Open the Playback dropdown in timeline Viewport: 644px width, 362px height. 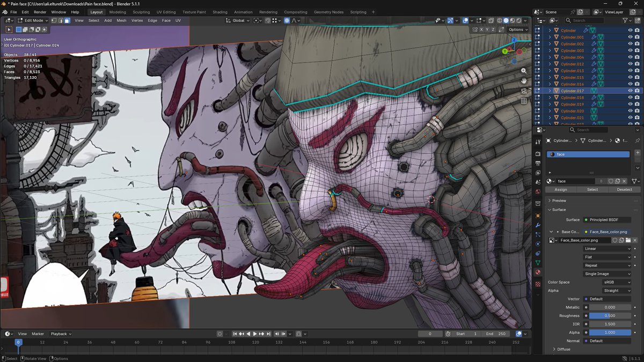coord(61,334)
